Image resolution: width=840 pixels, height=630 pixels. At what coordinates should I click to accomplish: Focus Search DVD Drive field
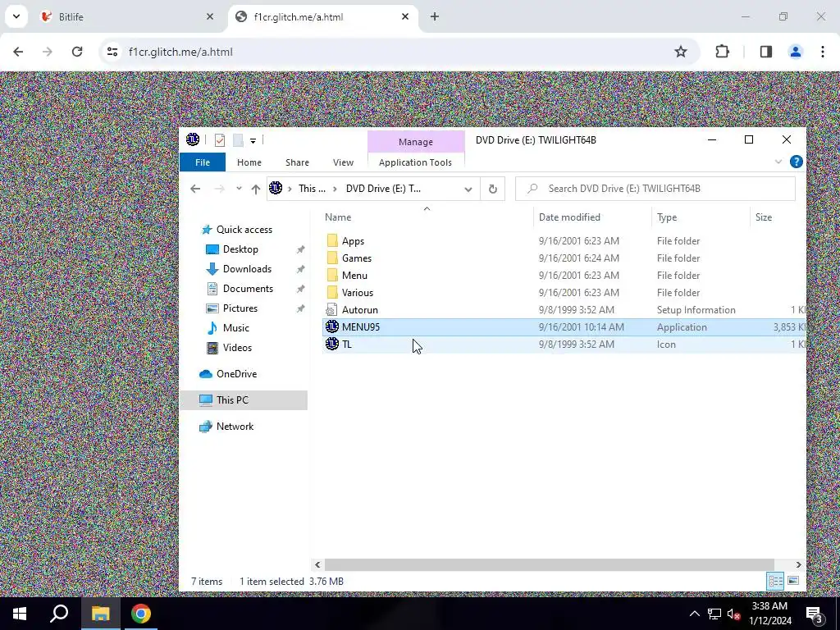[655, 189]
